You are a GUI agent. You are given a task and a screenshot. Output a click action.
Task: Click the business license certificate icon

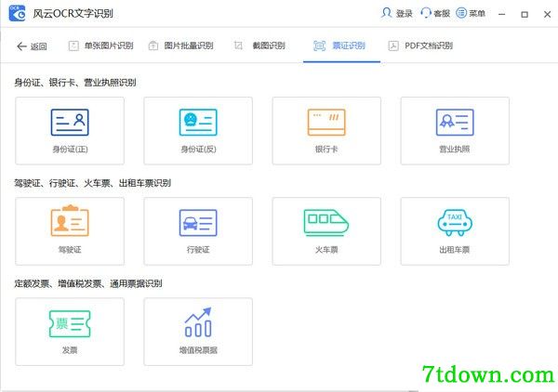point(455,123)
